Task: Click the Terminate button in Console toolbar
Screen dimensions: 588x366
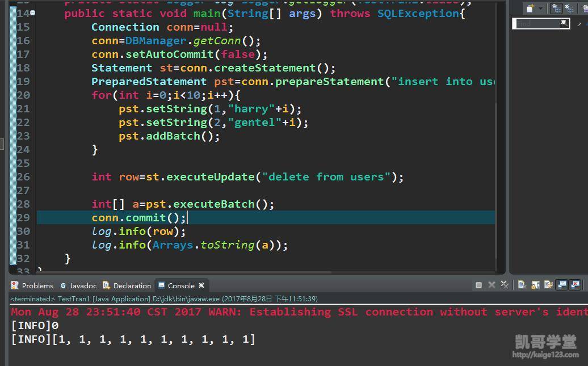Action: point(478,285)
